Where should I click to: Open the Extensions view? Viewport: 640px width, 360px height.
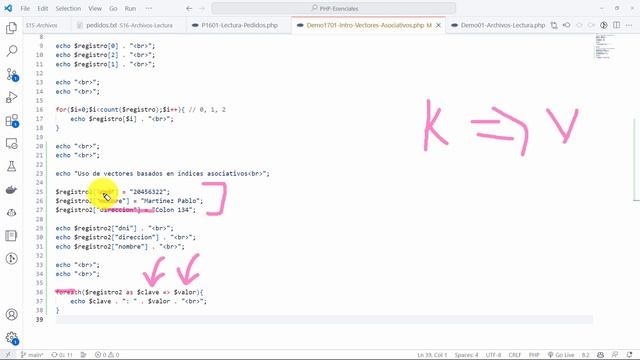pyautogui.click(x=11, y=120)
